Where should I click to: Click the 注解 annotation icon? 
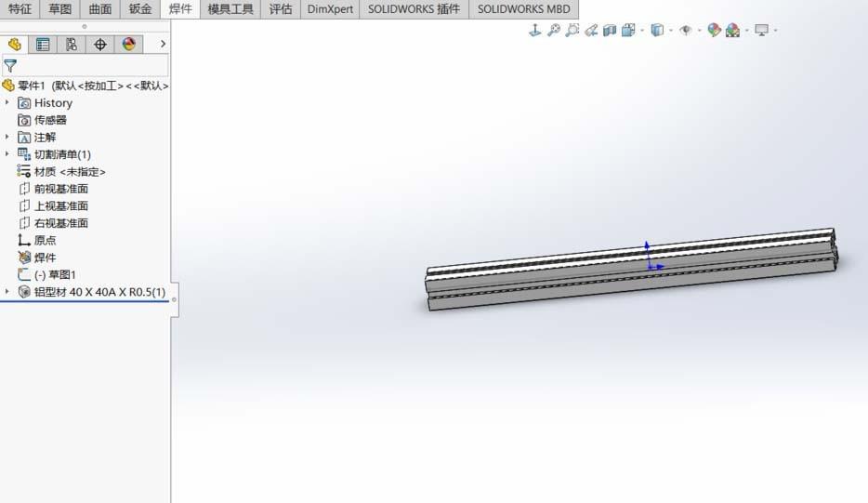coord(24,138)
